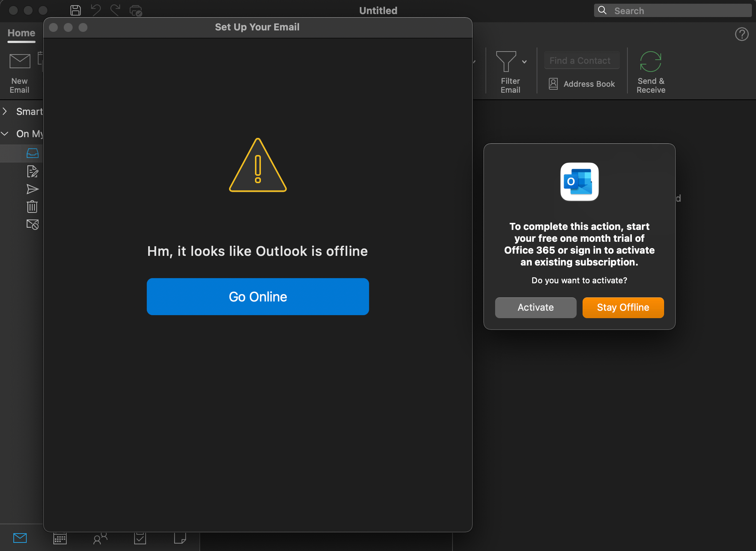Click the Search field in title bar
756x551 pixels.
[x=673, y=10]
